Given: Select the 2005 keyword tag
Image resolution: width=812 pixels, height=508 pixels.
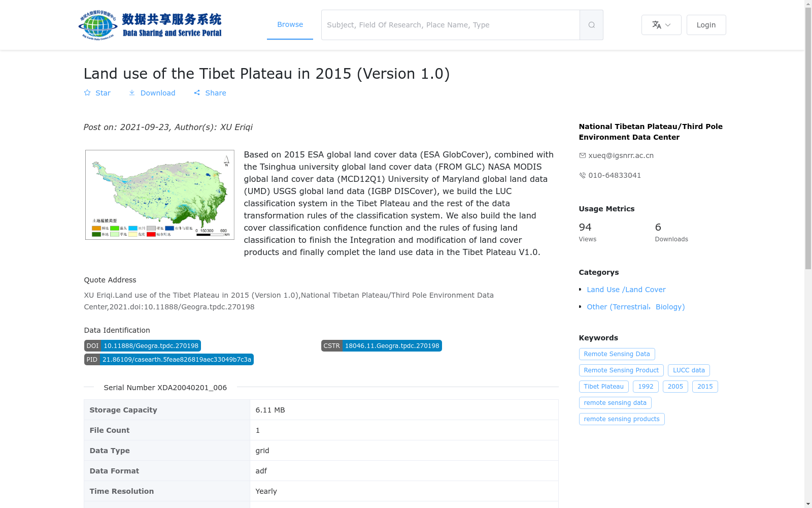Looking at the screenshot, I should 675,387.
